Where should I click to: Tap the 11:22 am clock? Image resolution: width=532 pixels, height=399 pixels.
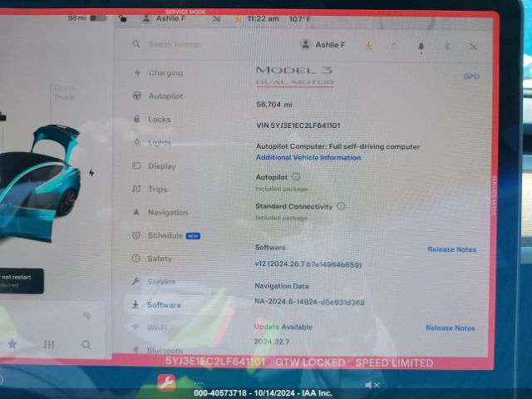coord(263,18)
